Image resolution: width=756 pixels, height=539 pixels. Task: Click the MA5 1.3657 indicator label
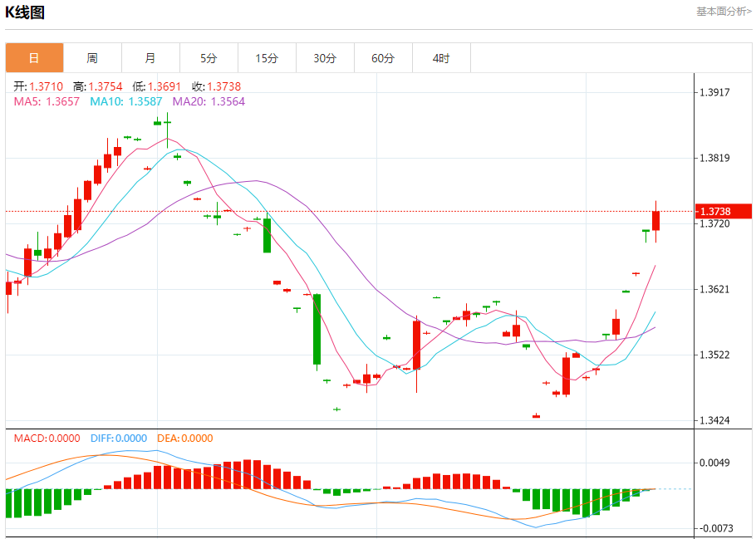(47, 101)
